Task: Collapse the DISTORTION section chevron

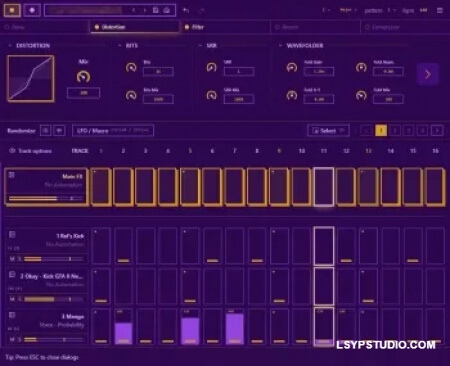Action: pos(10,45)
